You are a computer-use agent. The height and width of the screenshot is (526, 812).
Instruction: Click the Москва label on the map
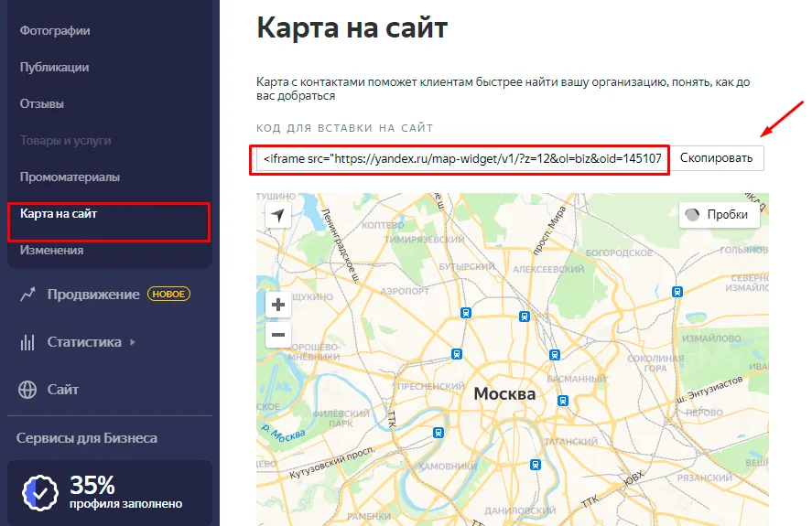tap(505, 394)
